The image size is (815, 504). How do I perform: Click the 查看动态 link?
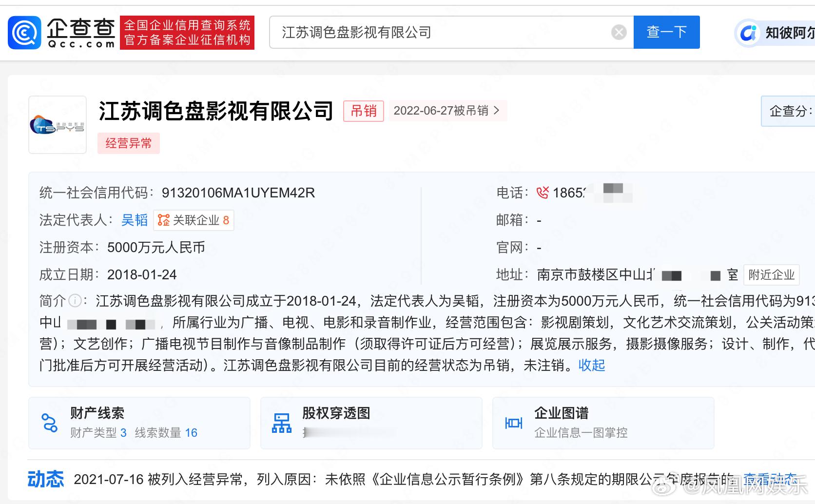[770, 479]
